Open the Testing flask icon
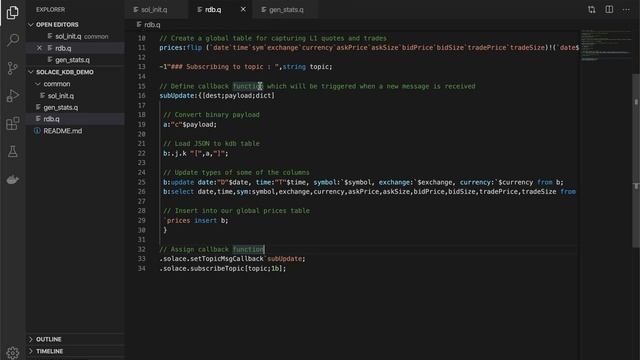 click(x=13, y=151)
